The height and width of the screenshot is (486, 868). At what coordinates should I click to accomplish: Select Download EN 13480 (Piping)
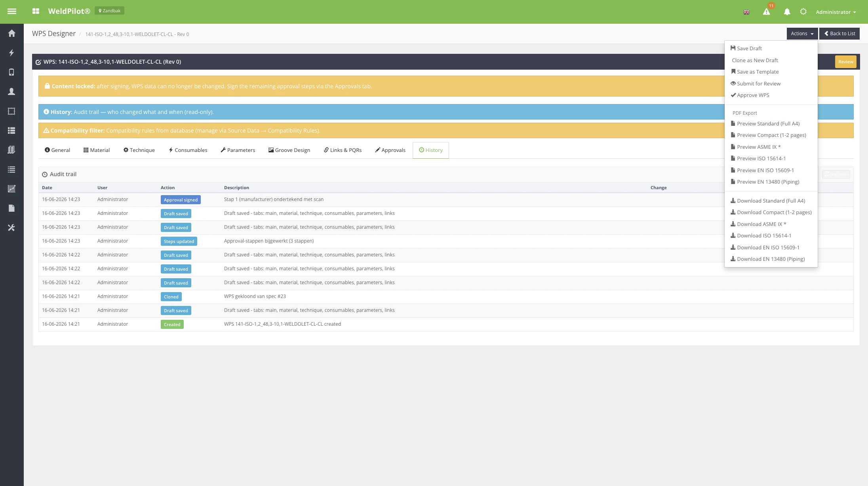pos(771,259)
